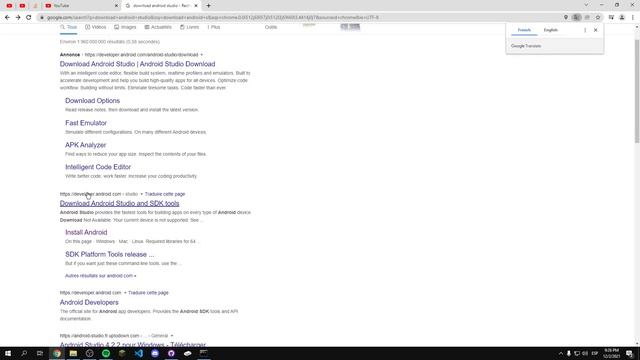The image size is (640, 360).
Task: Expand 'Autres résultats sur android.com'
Action: [100, 276]
